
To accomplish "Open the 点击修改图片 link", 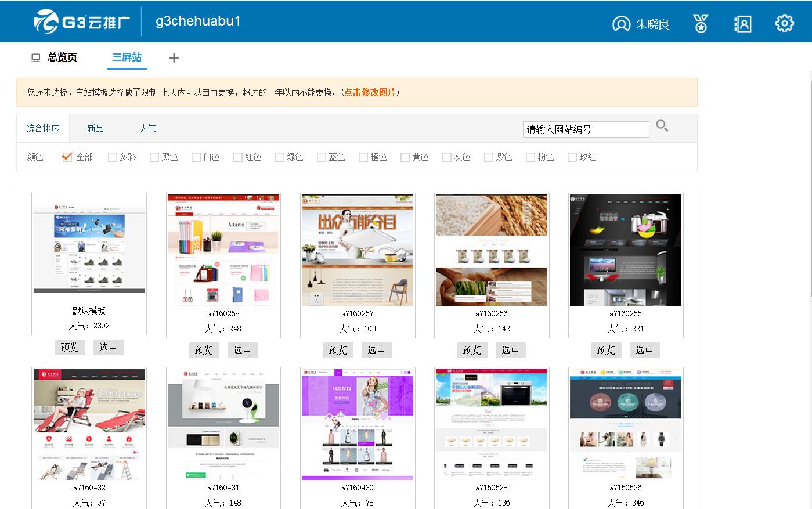I will (x=370, y=92).
